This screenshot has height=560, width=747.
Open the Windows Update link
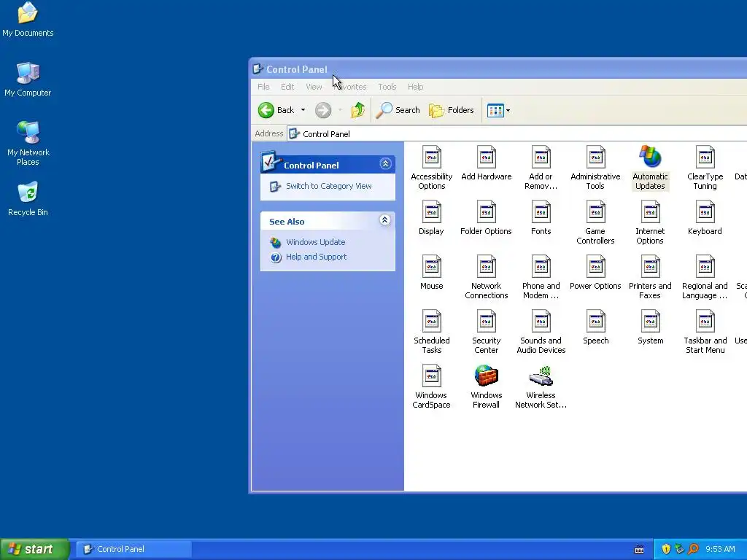(x=315, y=242)
